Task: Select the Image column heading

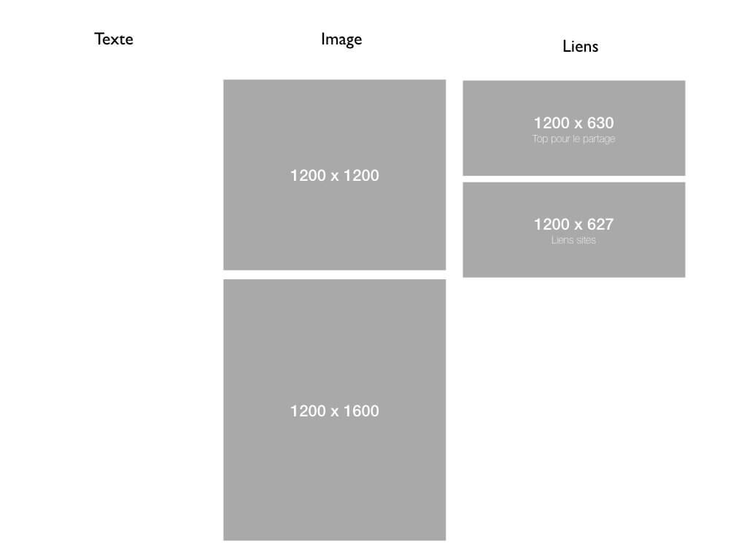Action: [341, 39]
